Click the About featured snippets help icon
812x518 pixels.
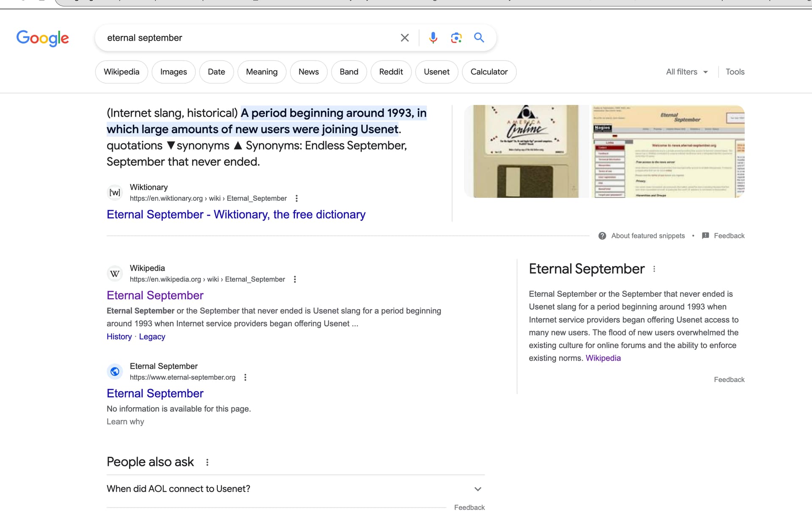click(602, 236)
